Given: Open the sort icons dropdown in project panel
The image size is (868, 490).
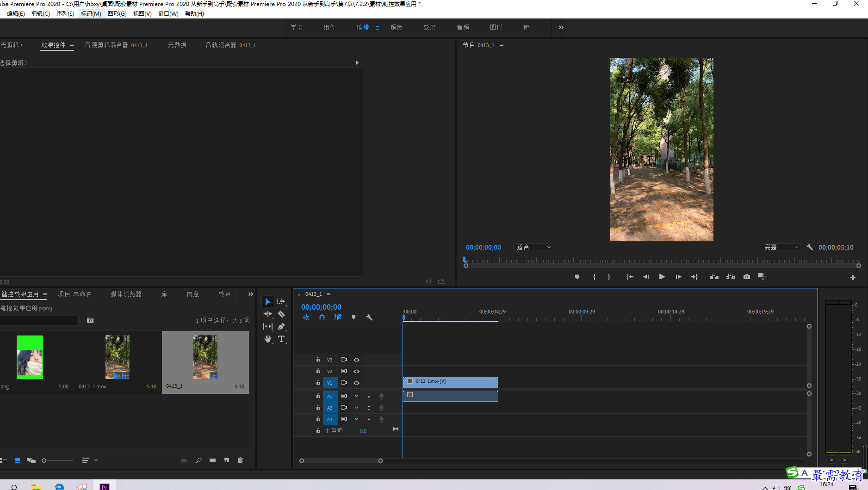Looking at the screenshot, I should click(x=89, y=460).
